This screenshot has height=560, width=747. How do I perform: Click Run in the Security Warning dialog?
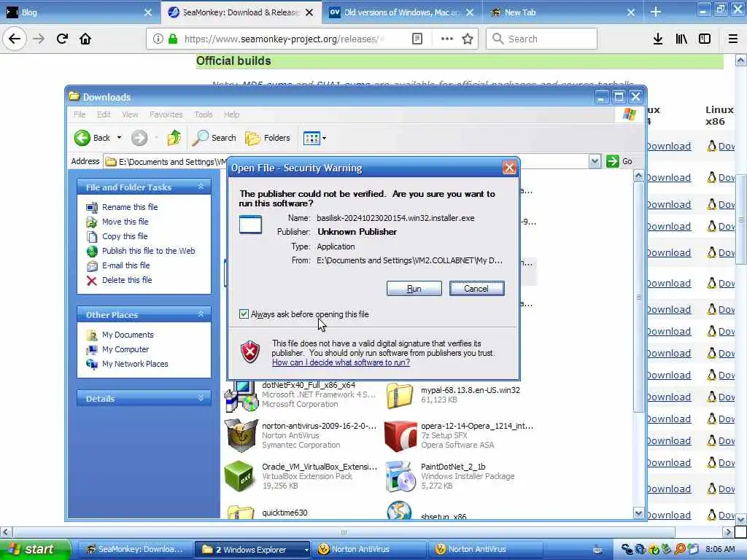click(x=414, y=289)
